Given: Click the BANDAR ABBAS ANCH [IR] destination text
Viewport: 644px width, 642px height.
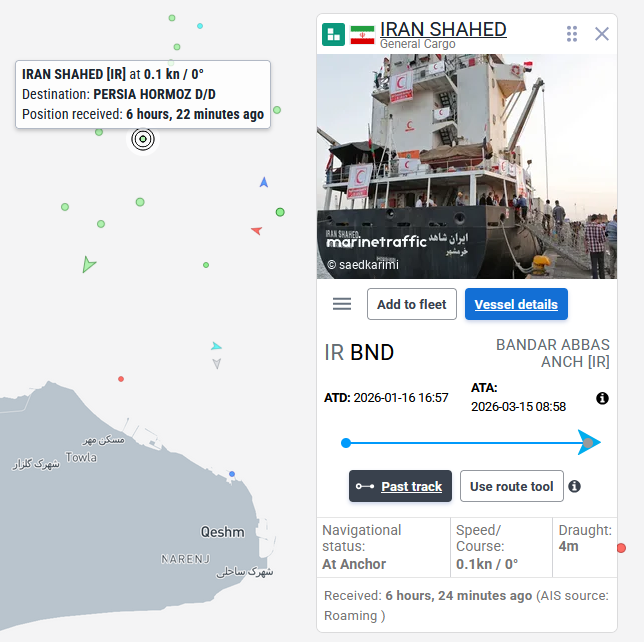Looking at the screenshot, I should click(552, 353).
